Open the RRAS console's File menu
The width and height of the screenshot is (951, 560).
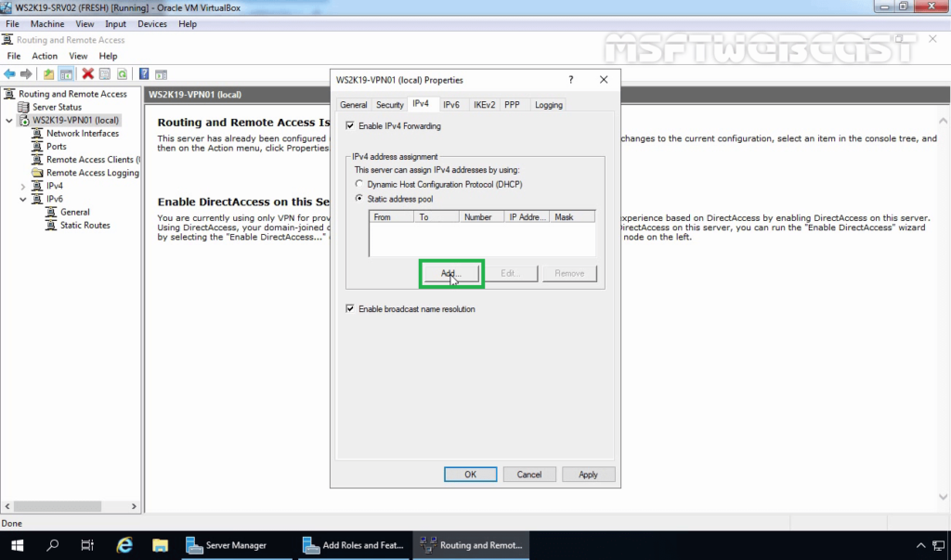pos(13,56)
